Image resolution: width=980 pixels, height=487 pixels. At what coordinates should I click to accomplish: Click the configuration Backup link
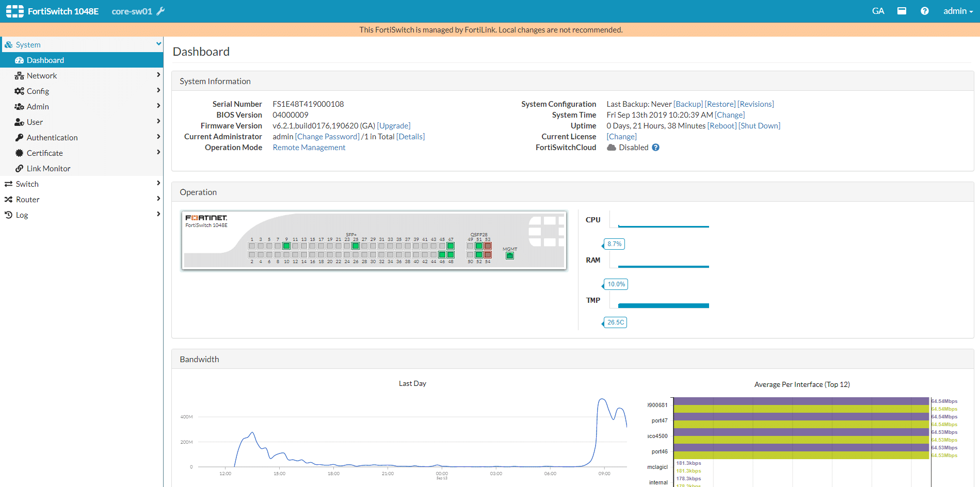688,104
